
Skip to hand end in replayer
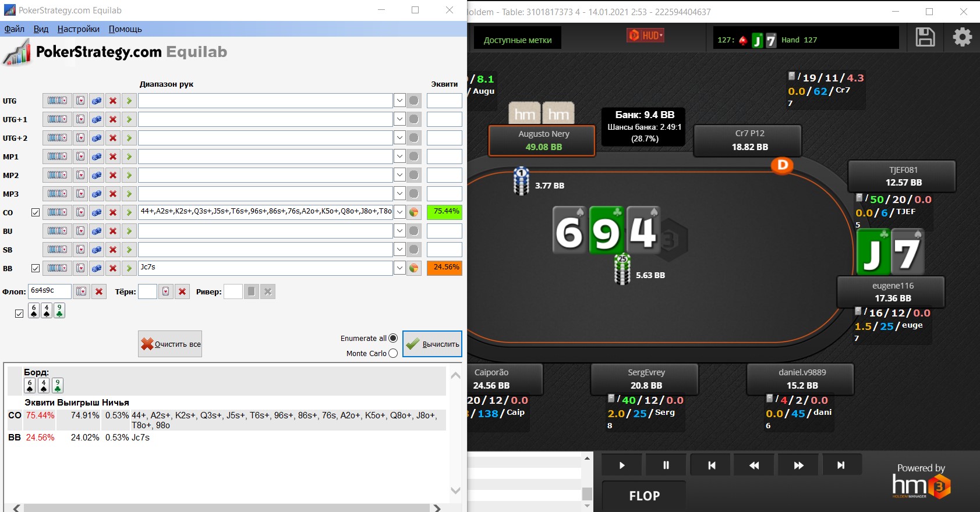click(841, 465)
